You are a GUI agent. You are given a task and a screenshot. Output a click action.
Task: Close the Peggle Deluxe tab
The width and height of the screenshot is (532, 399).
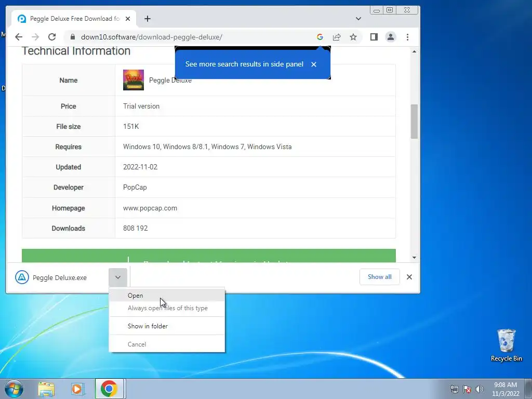click(x=128, y=19)
